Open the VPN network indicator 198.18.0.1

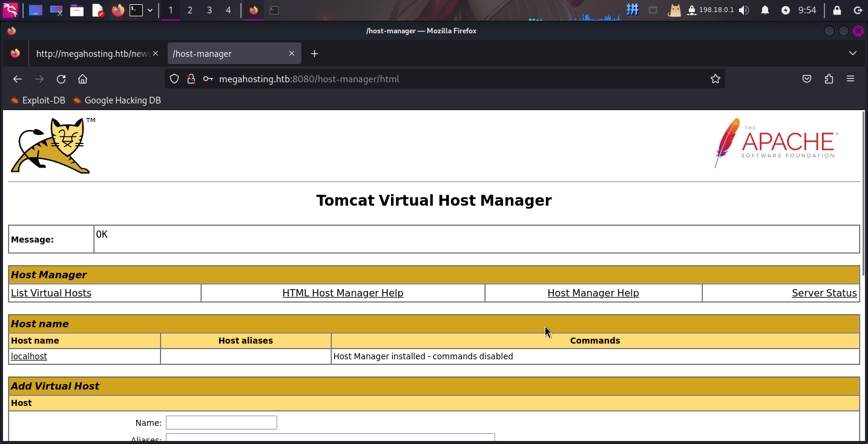coord(711,10)
